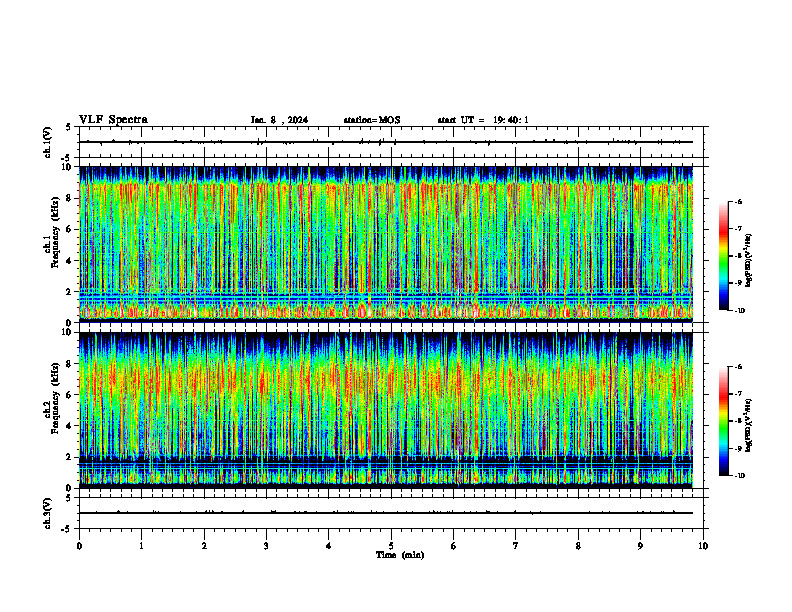Image resolution: width=792 pixels, height=612 pixels.
Task: Click the "station=MOS" header label
Action: coord(372,120)
